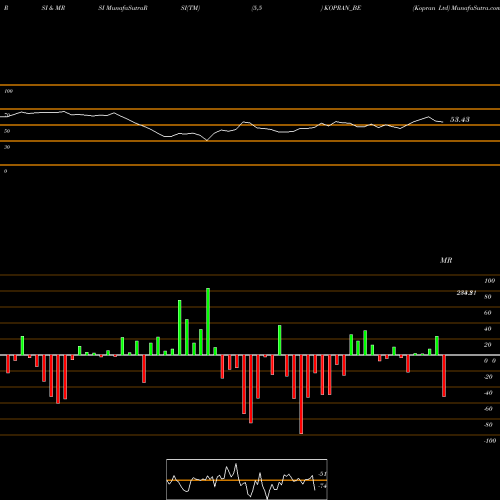Click the SI MunafaSutraR header label
500x500 pixels.
[123, 8]
